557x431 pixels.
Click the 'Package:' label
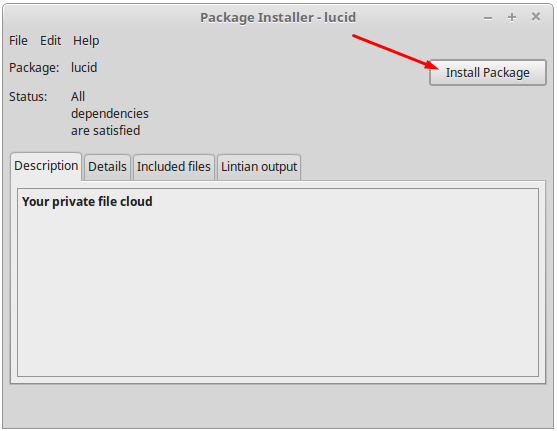pyautogui.click(x=34, y=68)
